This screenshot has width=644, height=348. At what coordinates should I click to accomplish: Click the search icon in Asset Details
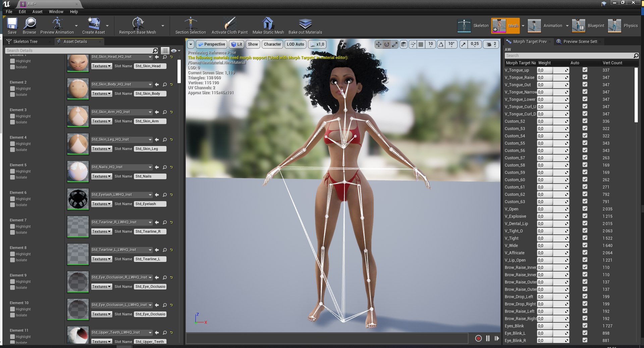[x=155, y=51]
